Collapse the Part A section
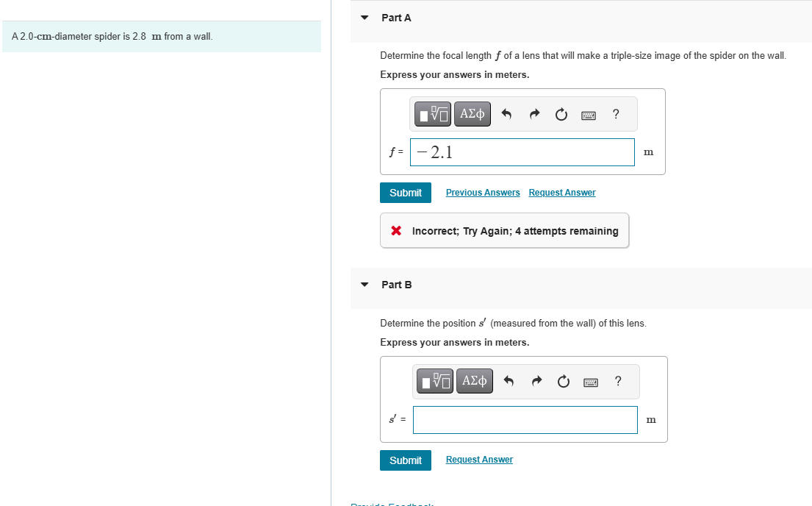 pyautogui.click(x=364, y=18)
